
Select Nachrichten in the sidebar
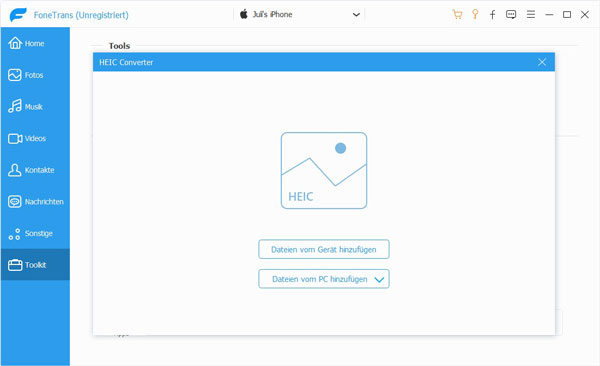click(x=35, y=201)
